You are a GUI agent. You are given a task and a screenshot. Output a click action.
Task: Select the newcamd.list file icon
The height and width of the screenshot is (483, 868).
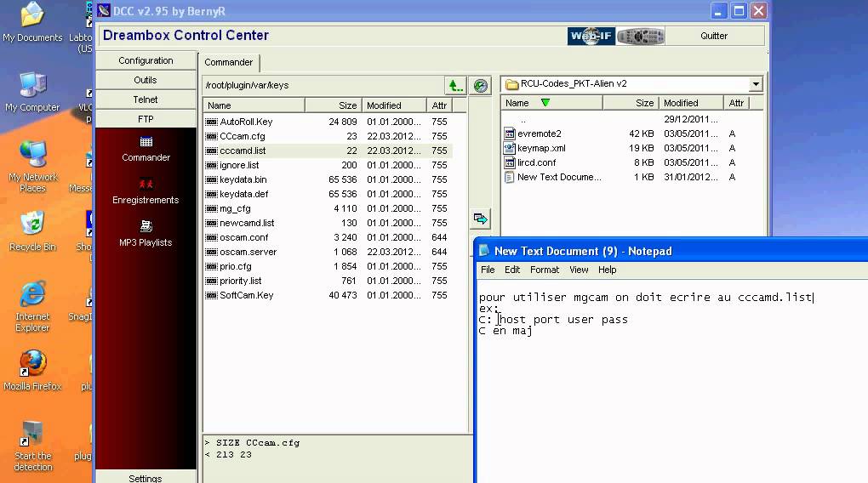tap(211, 223)
